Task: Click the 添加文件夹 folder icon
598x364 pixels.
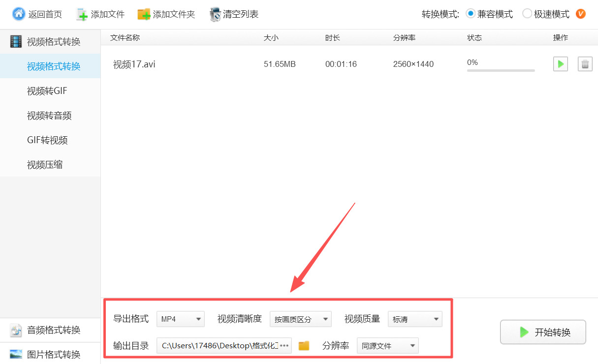Action: point(144,14)
